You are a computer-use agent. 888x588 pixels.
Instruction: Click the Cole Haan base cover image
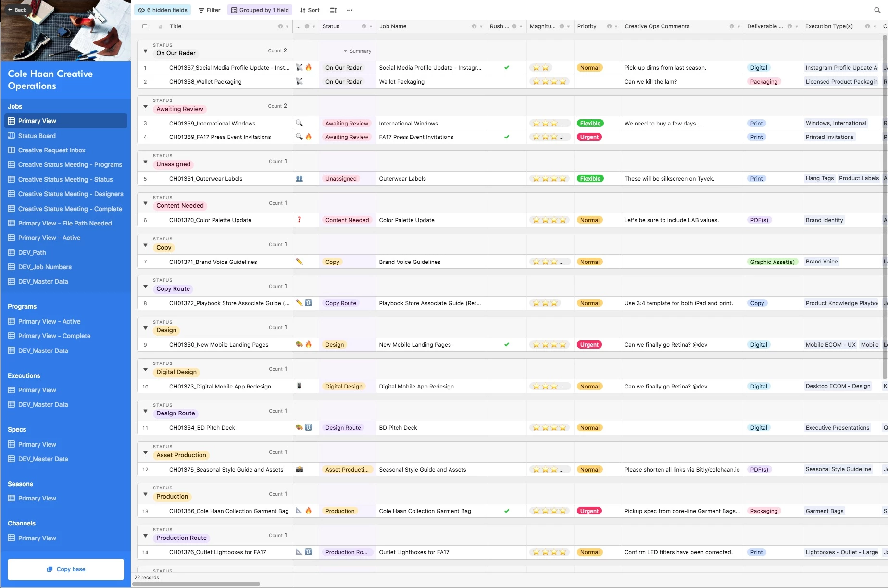coord(65,31)
